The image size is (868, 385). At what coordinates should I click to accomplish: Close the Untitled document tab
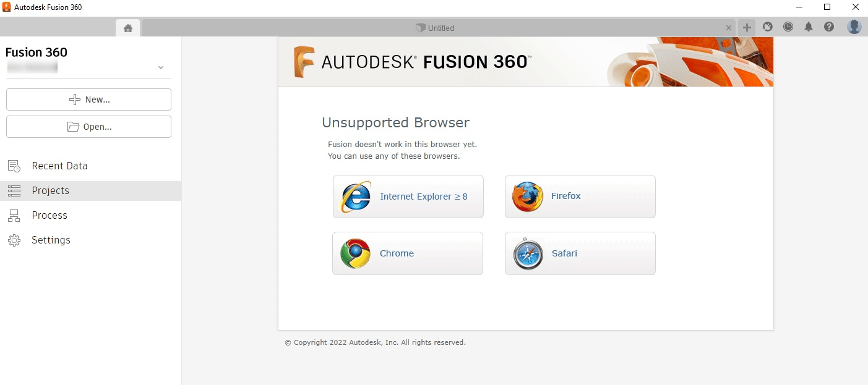[729, 28]
